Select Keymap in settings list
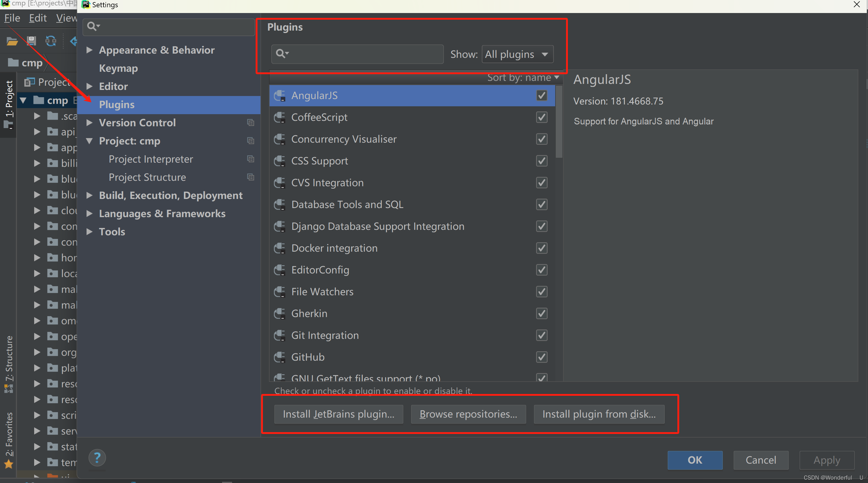The height and width of the screenshot is (483, 868). click(118, 68)
